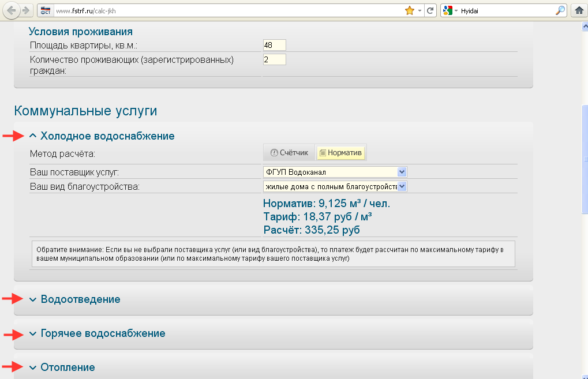Click the page vertical scrollbar thumb
This screenshot has height=379, width=588.
[x=585, y=159]
